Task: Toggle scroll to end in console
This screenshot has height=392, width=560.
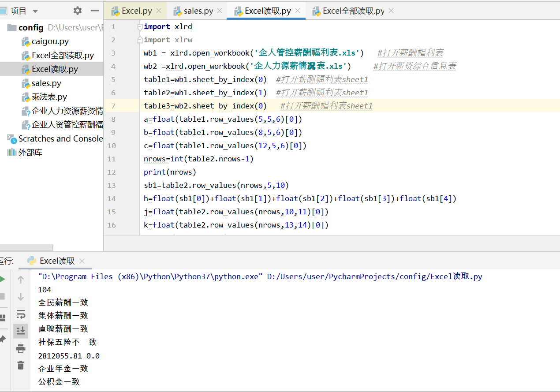Action: point(21,331)
